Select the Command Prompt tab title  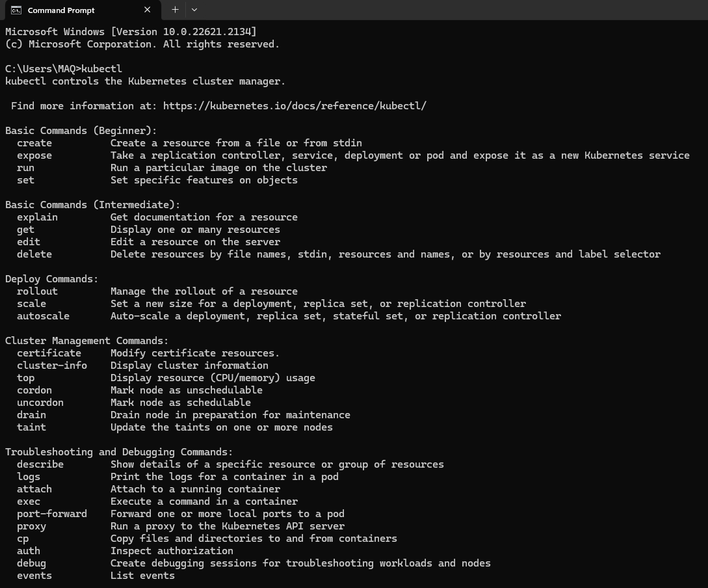pyautogui.click(x=61, y=10)
